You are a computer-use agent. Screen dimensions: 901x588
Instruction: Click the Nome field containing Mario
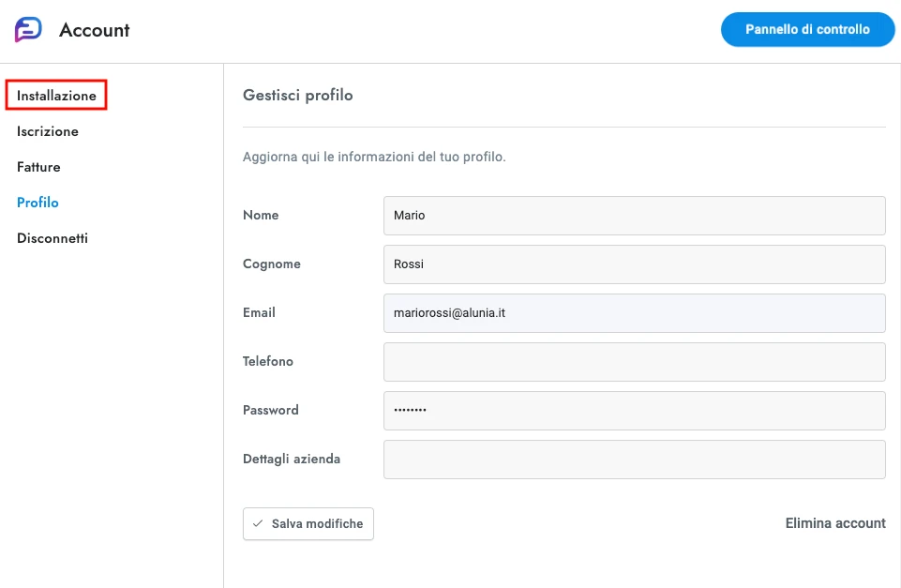[x=634, y=216]
